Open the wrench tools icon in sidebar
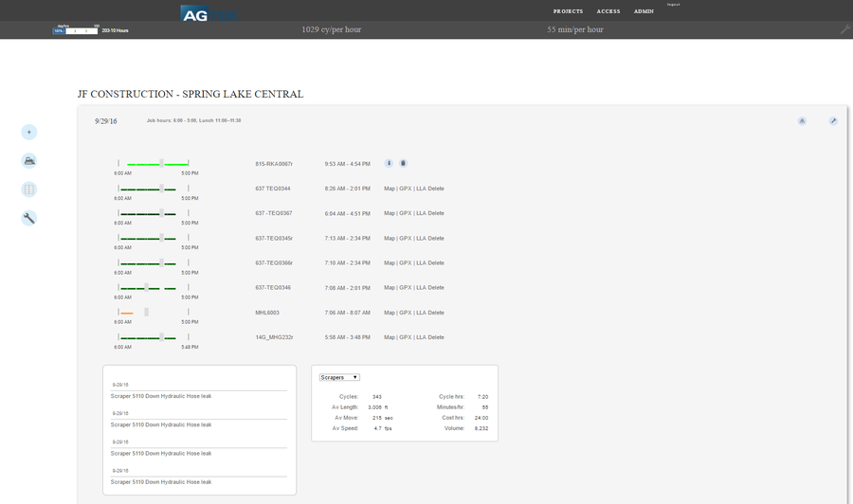 pos(29,218)
